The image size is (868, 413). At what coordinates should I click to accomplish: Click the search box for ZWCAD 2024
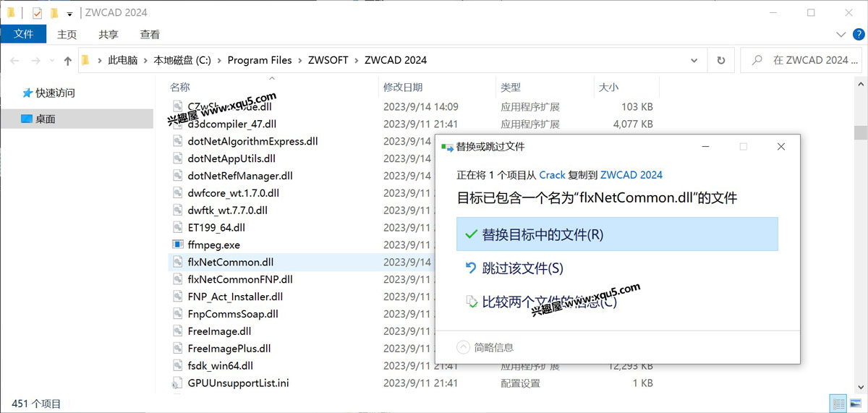[x=801, y=61]
